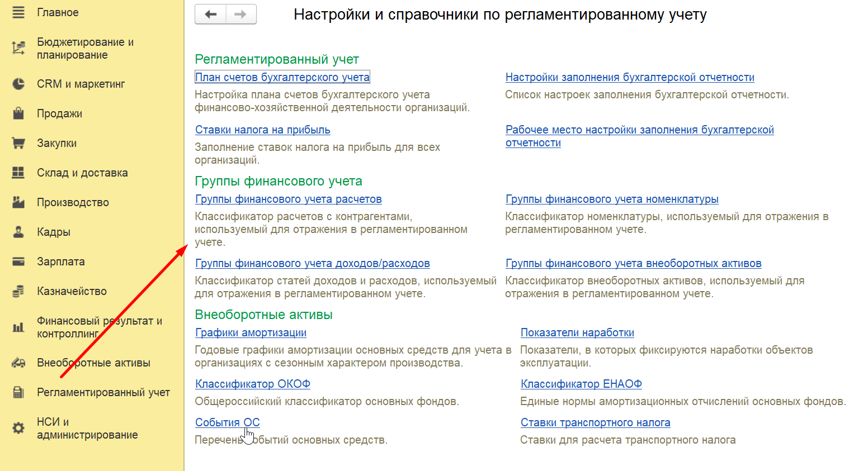This screenshot has width=868, height=471.
Task: Click text Общероссийский классификатор основных фондов
Action: click(327, 401)
